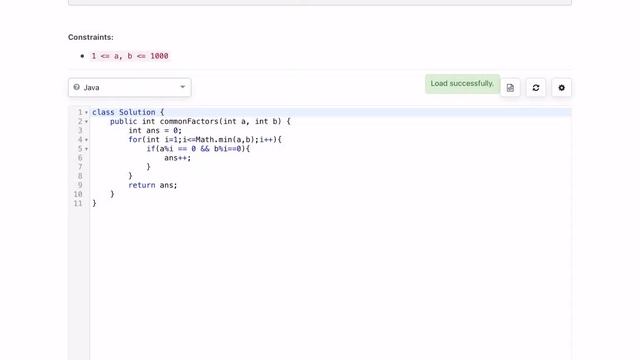Open editor settings gear icon
The image size is (640, 360).
[x=562, y=88]
